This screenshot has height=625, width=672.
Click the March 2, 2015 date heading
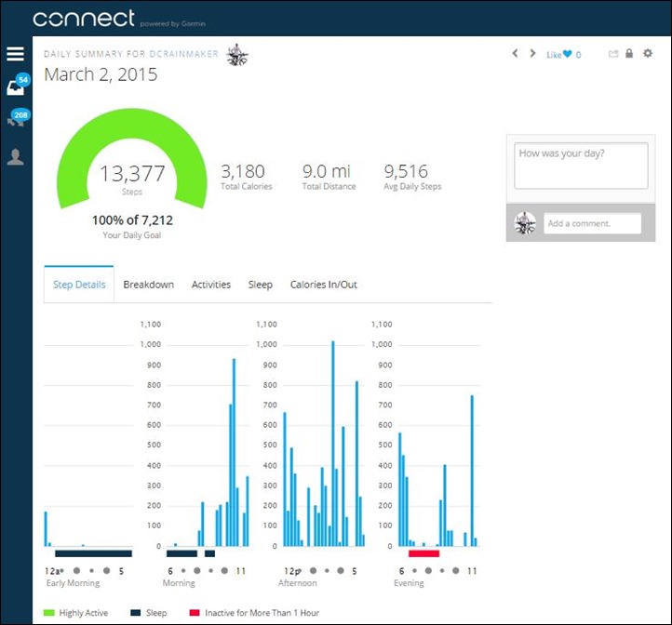coord(101,74)
